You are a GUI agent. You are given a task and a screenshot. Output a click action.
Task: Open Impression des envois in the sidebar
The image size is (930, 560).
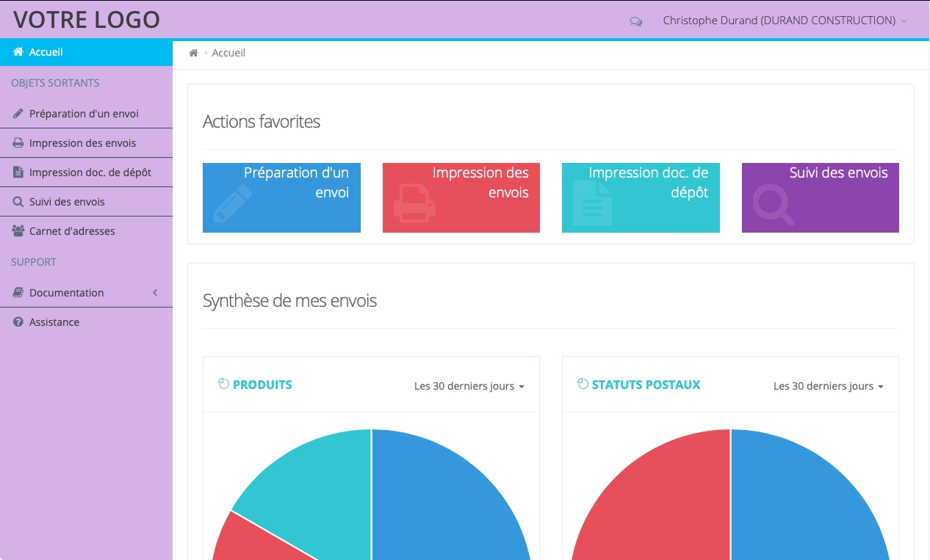[86, 143]
